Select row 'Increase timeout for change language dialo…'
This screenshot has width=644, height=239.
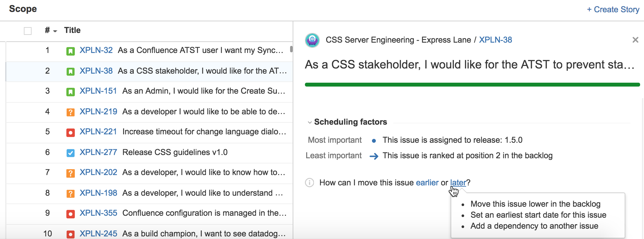tap(149, 132)
